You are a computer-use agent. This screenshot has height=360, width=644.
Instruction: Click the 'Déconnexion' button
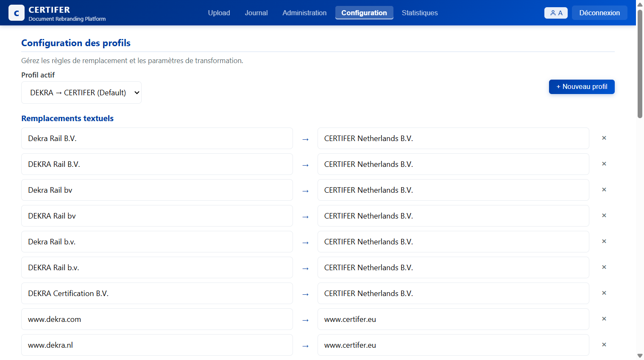599,13
